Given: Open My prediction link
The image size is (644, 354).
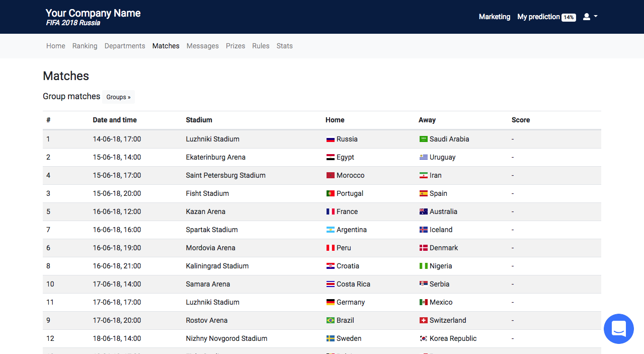Looking at the screenshot, I should point(538,17).
